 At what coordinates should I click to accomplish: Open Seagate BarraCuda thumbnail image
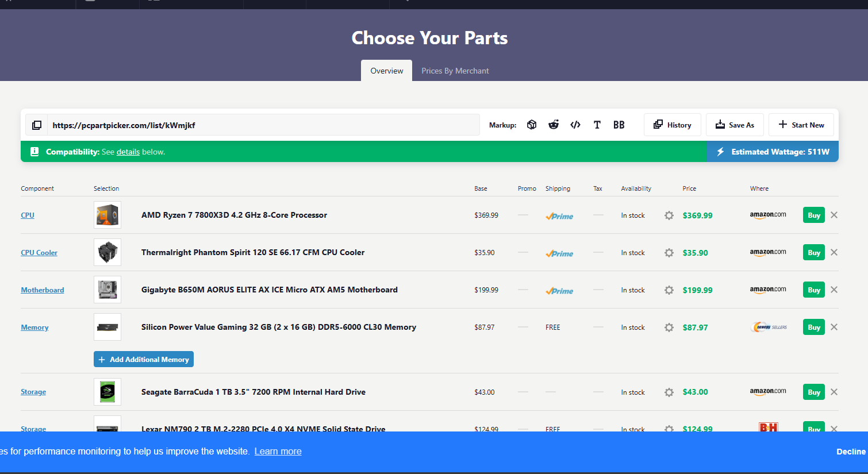click(x=107, y=392)
